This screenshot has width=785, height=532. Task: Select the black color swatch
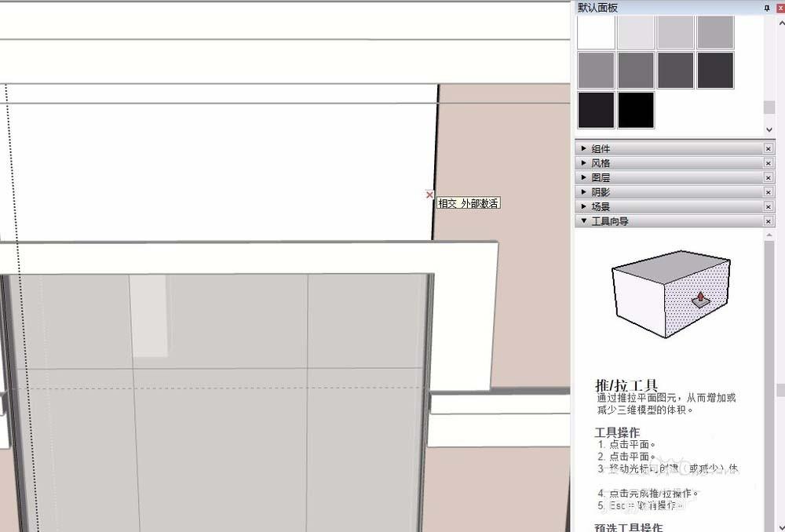(635, 110)
